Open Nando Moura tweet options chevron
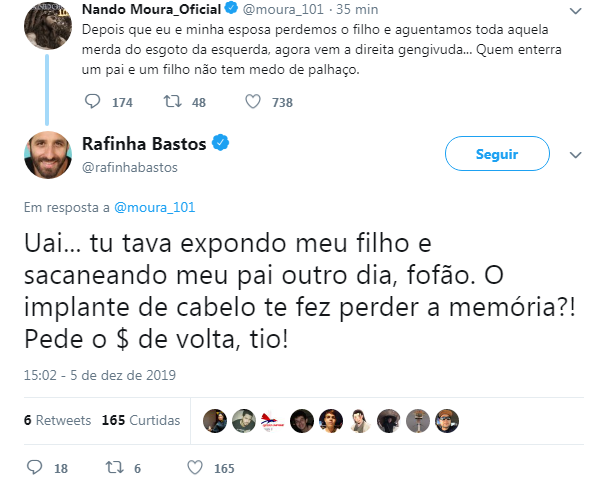The image size is (603, 487). [x=575, y=14]
